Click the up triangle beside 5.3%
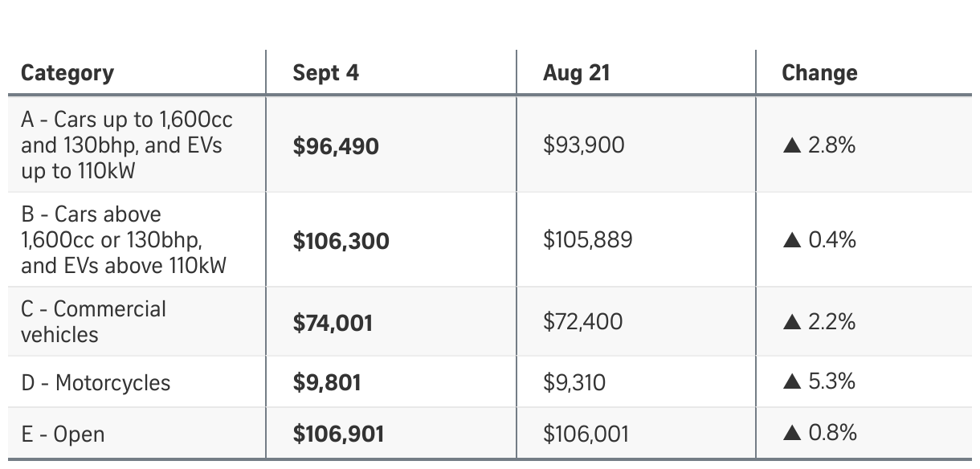Screen dimensions: 980x469 tap(791, 382)
